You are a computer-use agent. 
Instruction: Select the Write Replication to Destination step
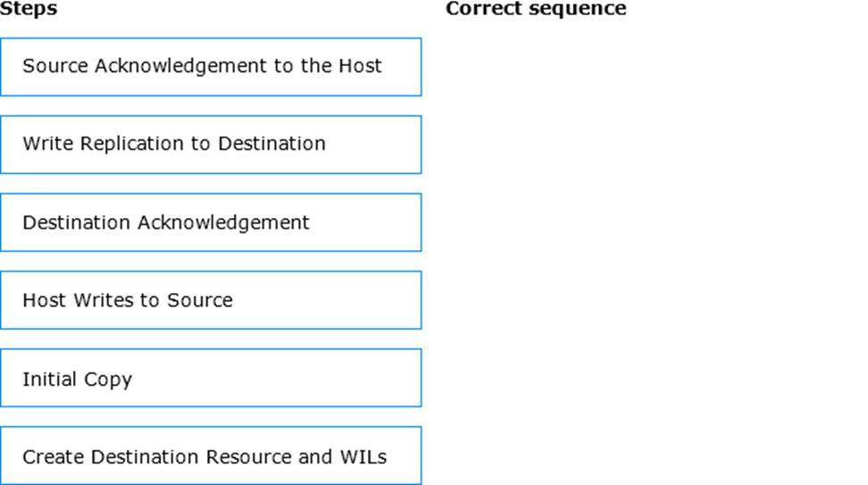[x=211, y=145]
